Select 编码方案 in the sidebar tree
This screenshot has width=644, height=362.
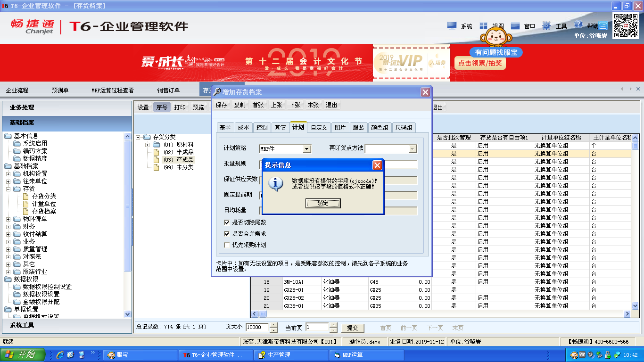point(35,151)
